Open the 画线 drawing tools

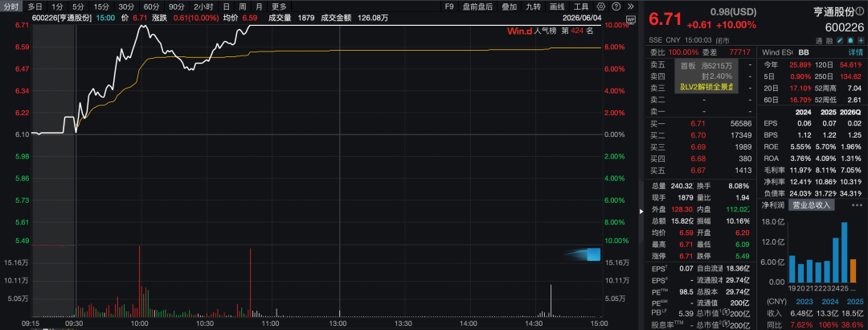tap(558, 6)
